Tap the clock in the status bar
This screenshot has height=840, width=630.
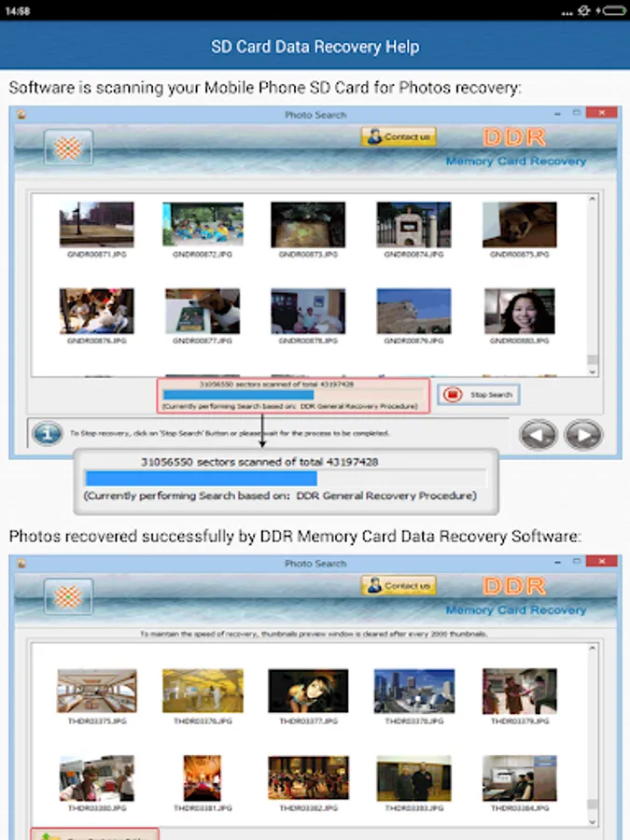click(x=18, y=10)
